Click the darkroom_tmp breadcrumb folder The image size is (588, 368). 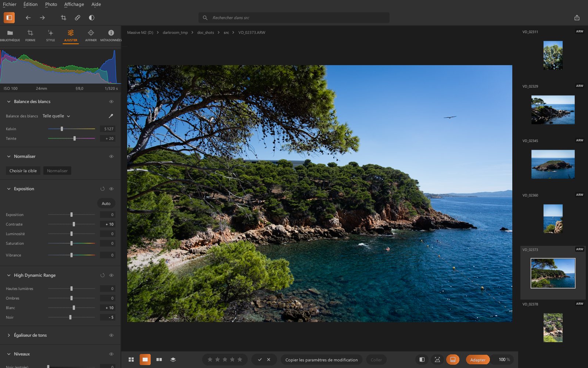[175, 32]
